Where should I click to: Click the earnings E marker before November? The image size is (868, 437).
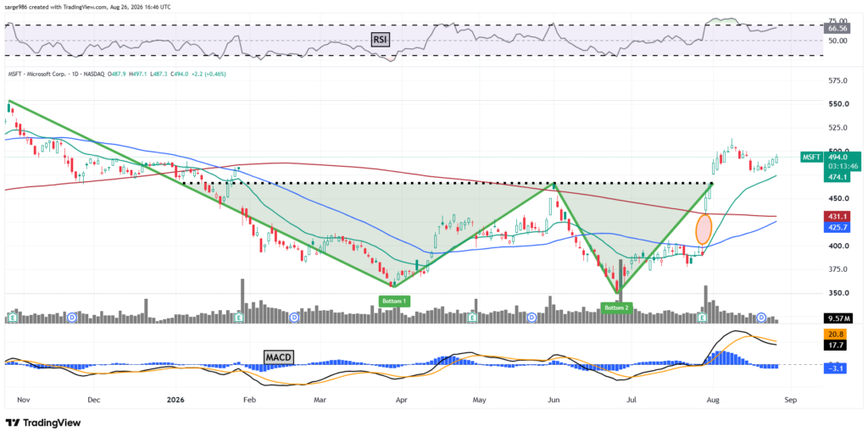[14, 318]
